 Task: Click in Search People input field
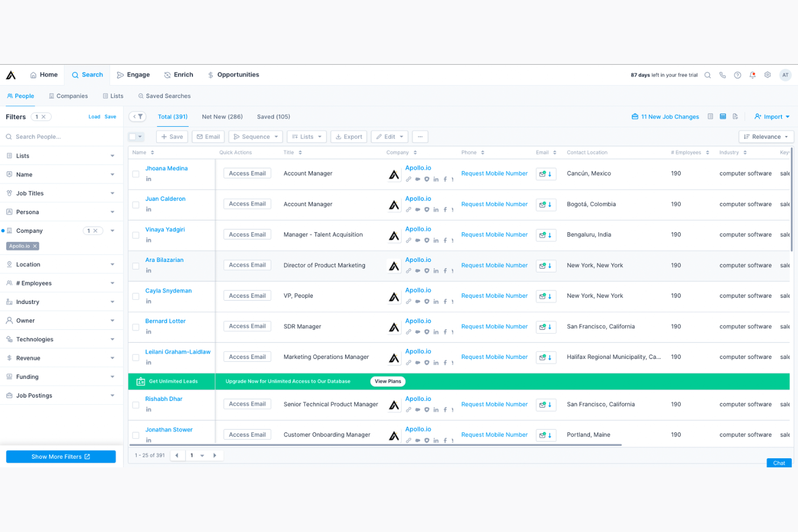point(61,137)
